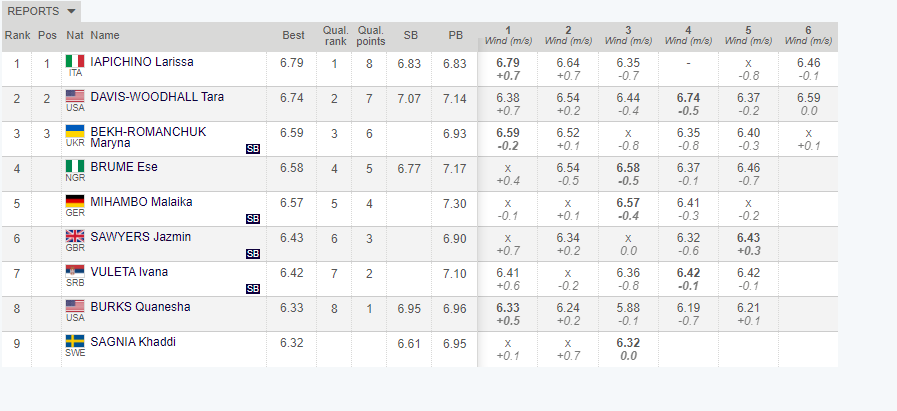897x411 pixels.
Task: Click the Rank column header
Action: point(17,35)
